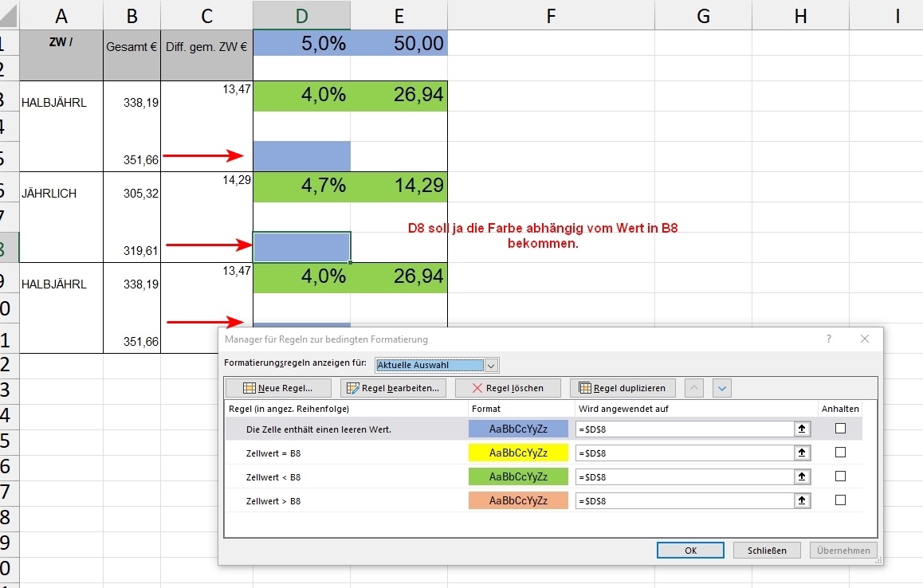923x588 pixels.
Task: Collapse range selector for Zellwert < B8 rule
Action: (x=802, y=476)
